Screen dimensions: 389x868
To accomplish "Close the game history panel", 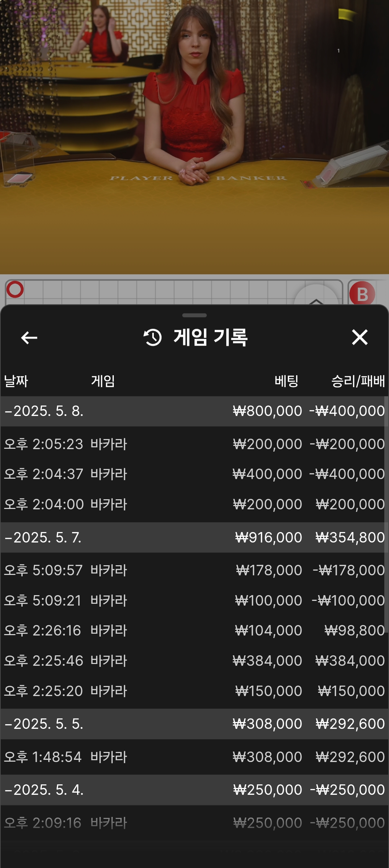I will coord(359,337).
